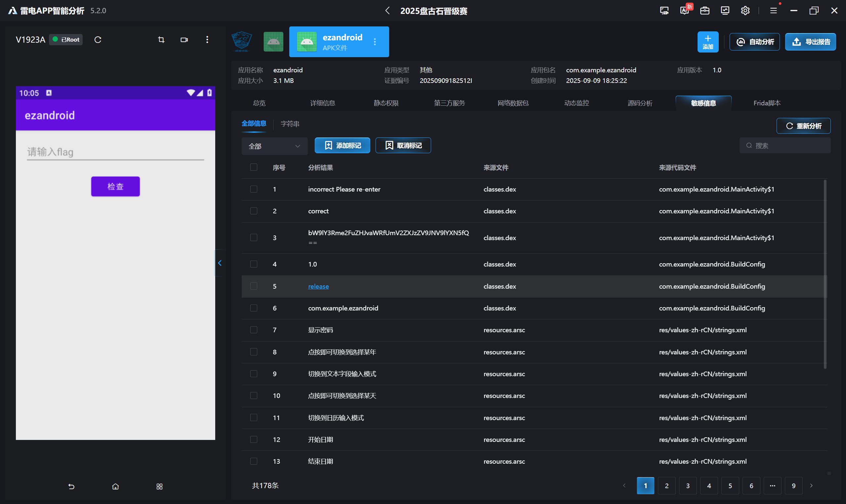Image resolution: width=846 pixels, height=504 pixels.
Task: Tick checkbox for row 2 correct
Action: 254,211
